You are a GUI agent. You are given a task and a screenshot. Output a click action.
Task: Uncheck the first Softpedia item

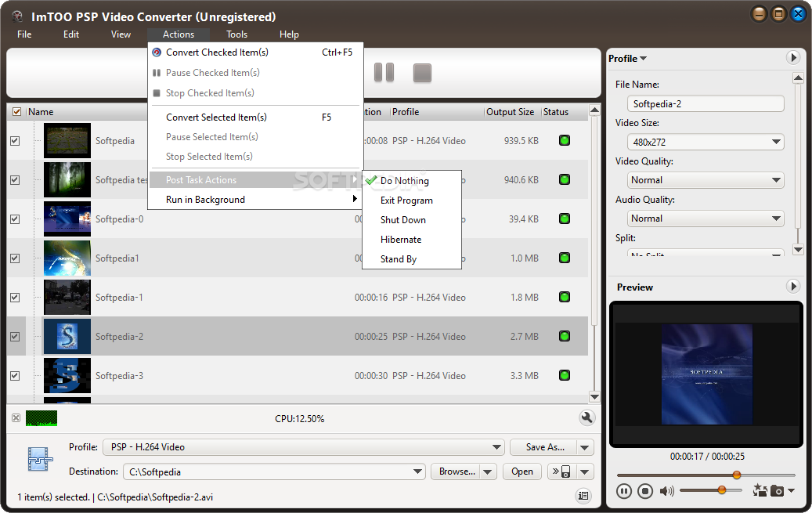click(15, 141)
